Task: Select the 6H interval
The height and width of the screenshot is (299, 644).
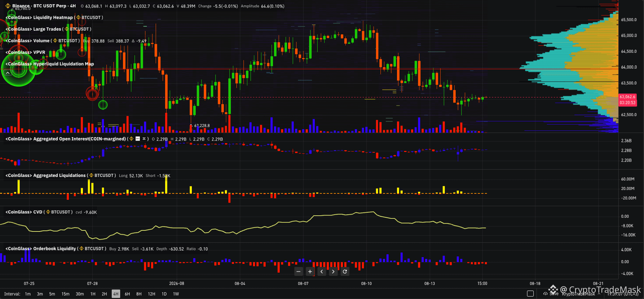Action: coord(127,294)
